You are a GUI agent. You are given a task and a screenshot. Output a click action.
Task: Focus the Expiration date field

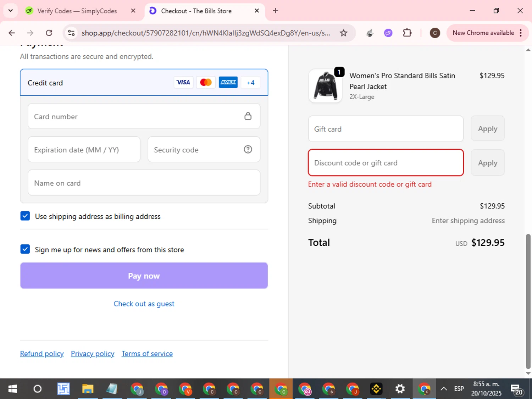(x=84, y=150)
